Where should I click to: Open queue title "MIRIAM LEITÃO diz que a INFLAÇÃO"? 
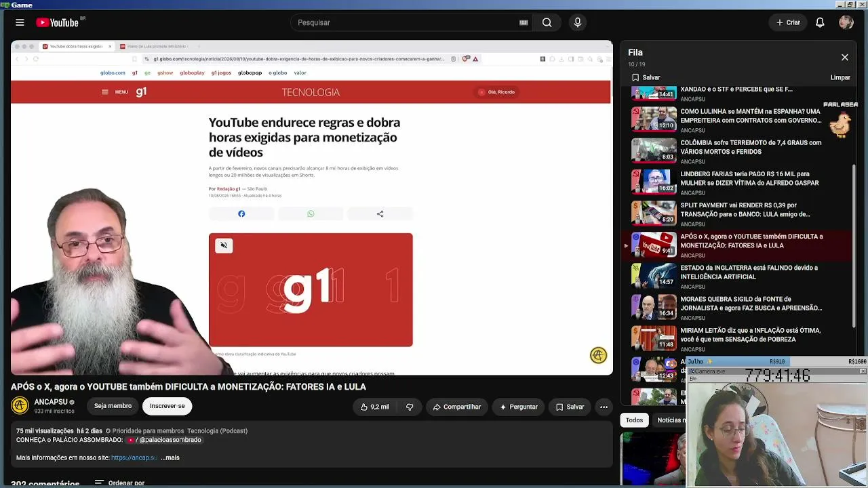[x=751, y=335]
